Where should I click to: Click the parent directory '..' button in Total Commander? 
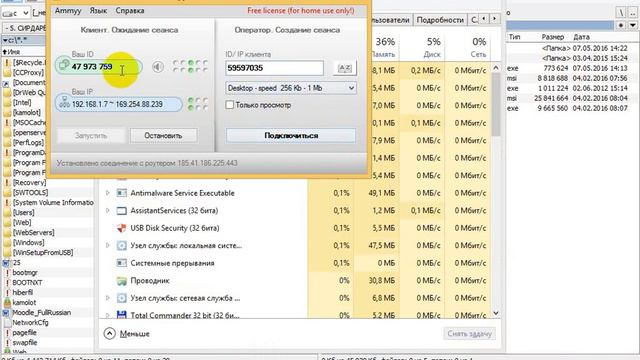633,13
